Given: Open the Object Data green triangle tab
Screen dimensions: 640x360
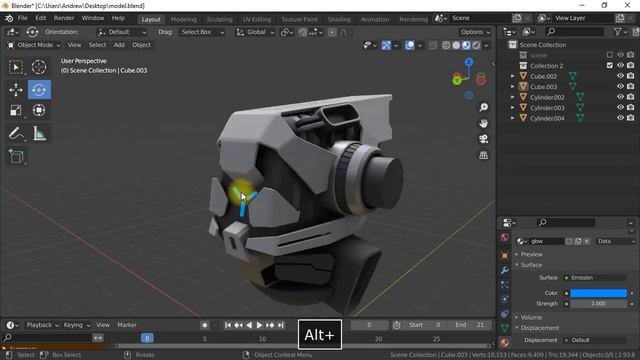Looking at the screenshot, I should (504, 328).
